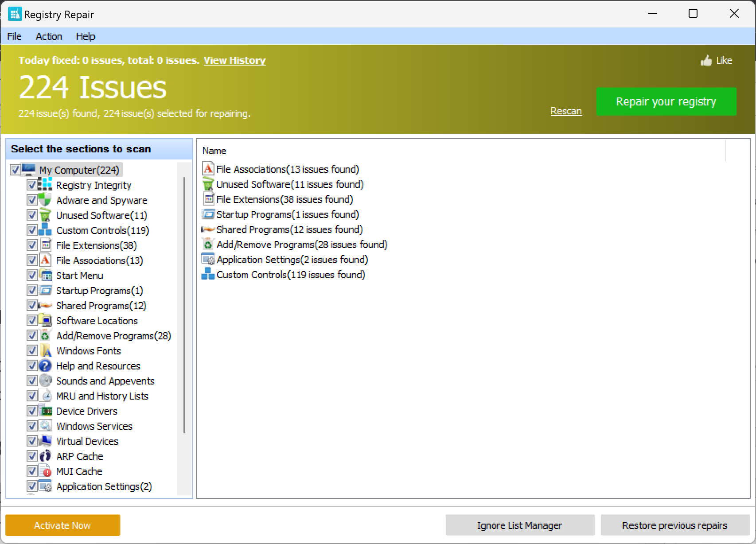Select Application Settings(2 issues found) result
Screen dimensions: 756x544
(292, 260)
